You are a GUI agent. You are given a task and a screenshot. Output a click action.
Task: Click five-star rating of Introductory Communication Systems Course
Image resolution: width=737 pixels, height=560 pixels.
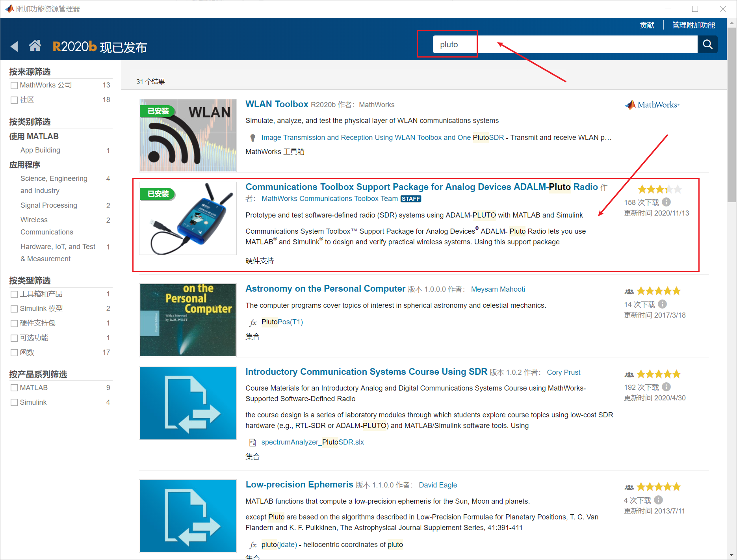[659, 374]
